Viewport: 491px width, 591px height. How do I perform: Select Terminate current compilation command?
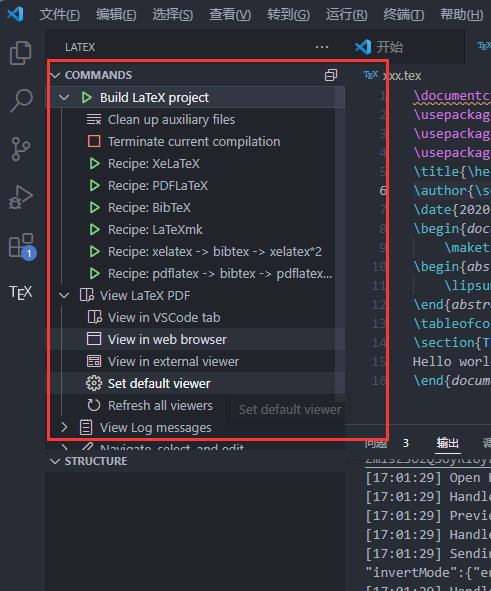tap(194, 141)
